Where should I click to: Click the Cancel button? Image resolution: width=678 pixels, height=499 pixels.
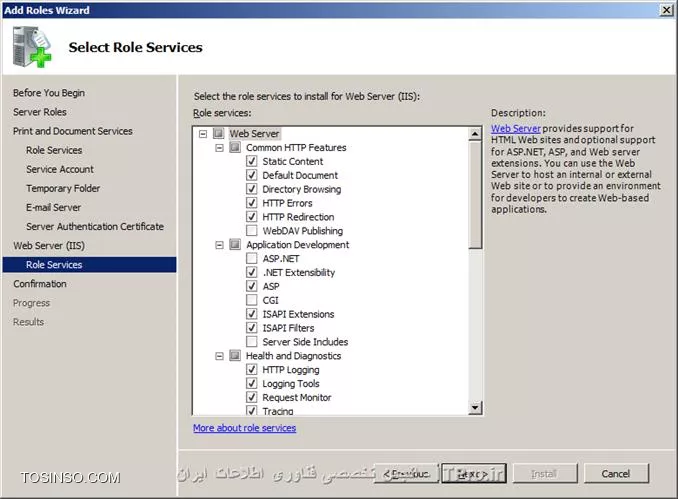[616, 474]
